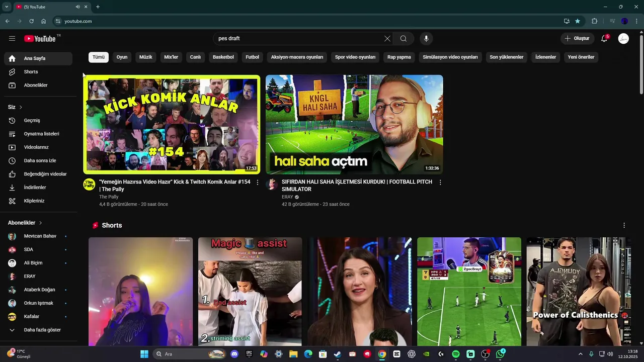644x362 pixels.
Task: Open Oynatma listeleri
Action: [x=38, y=134]
